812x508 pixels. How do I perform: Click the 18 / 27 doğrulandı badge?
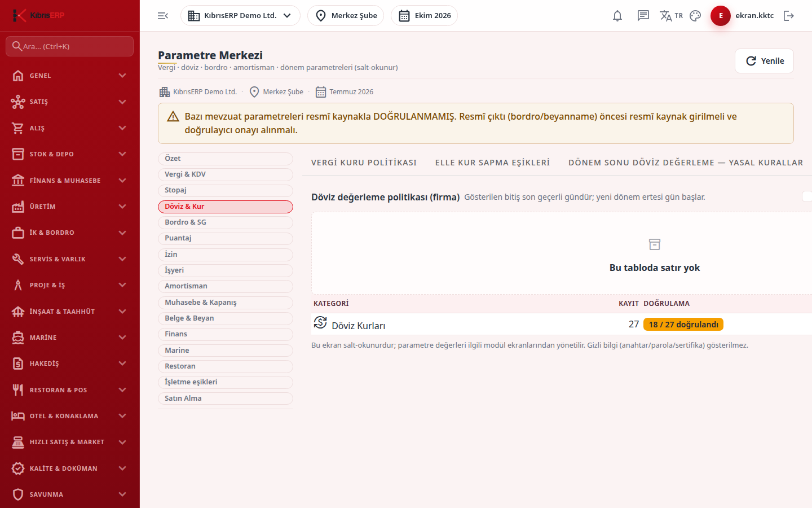(683, 325)
